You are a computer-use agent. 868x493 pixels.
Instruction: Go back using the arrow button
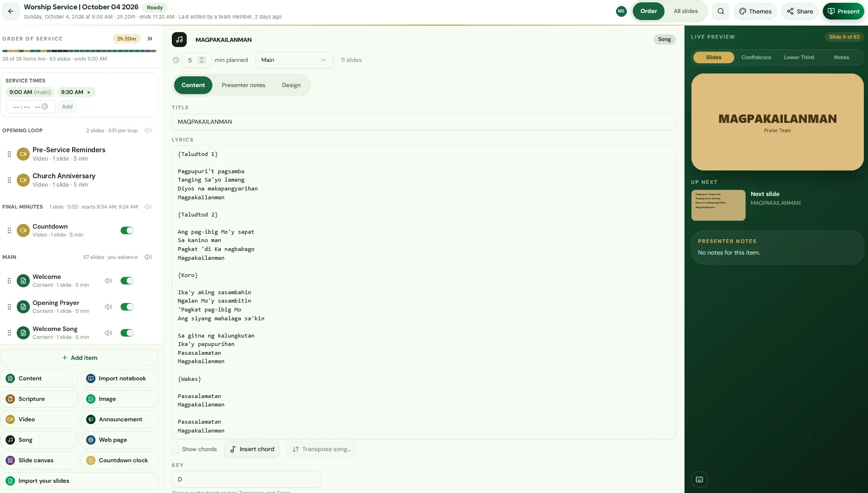pyautogui.click(x=11, y=11)
